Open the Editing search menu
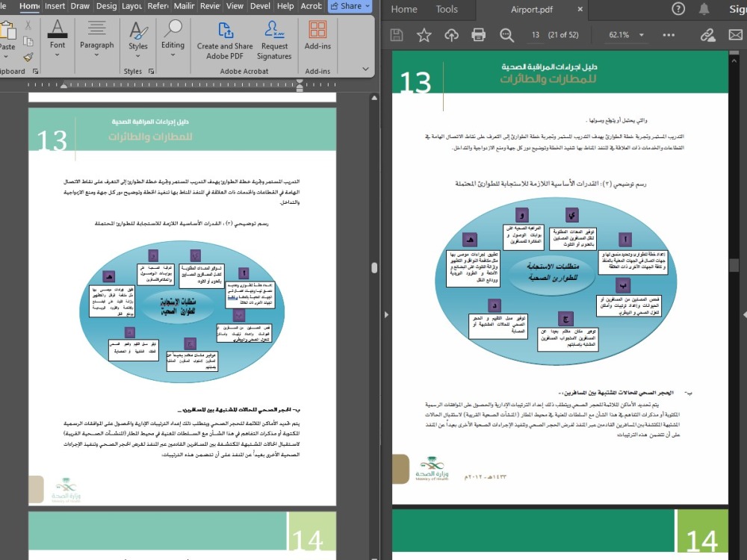 pos(173,38)
